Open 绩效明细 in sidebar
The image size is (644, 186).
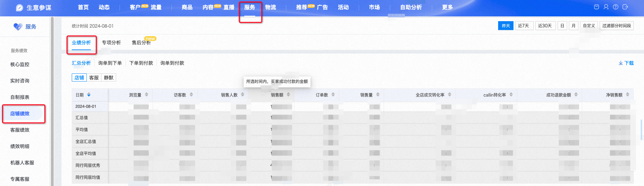[x=20, y=146]
